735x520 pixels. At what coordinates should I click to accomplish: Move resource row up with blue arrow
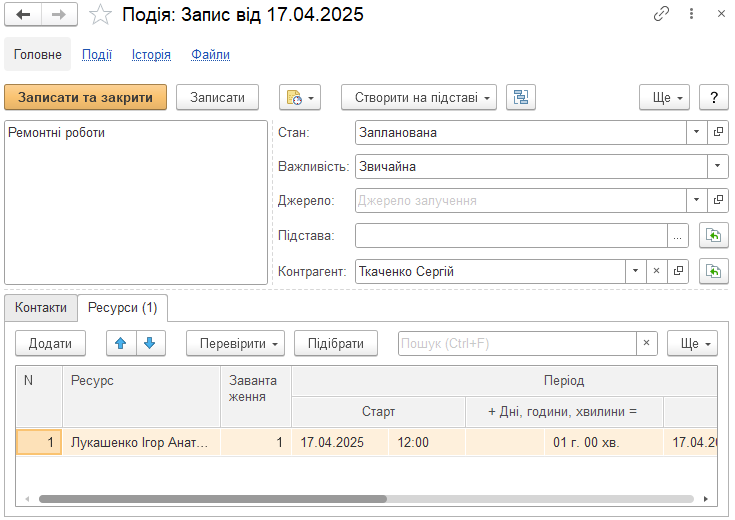(121, 343)
